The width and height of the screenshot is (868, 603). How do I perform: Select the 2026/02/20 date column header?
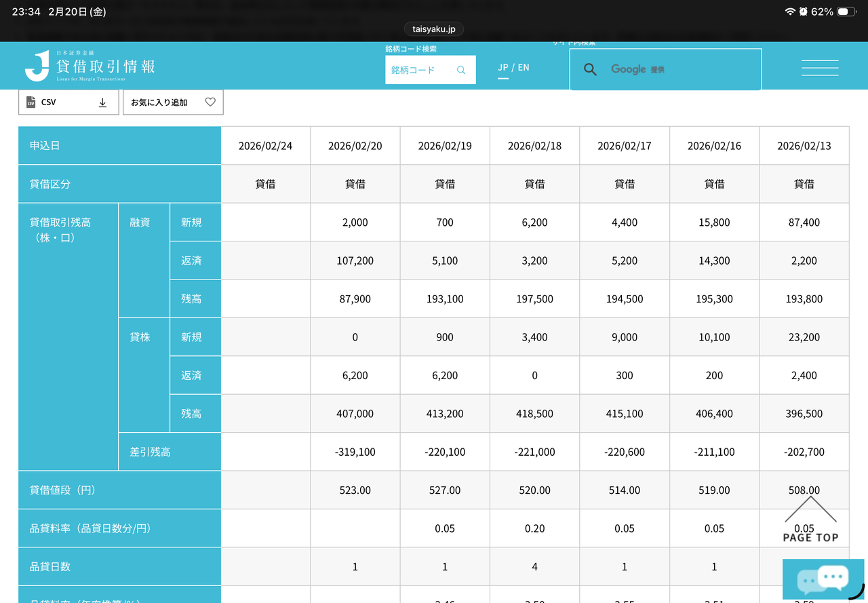coord(355,146)
